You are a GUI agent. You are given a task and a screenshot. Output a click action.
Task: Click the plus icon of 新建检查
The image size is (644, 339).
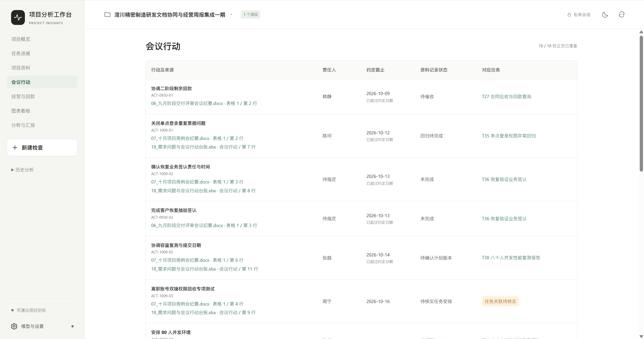click(15, 147)
